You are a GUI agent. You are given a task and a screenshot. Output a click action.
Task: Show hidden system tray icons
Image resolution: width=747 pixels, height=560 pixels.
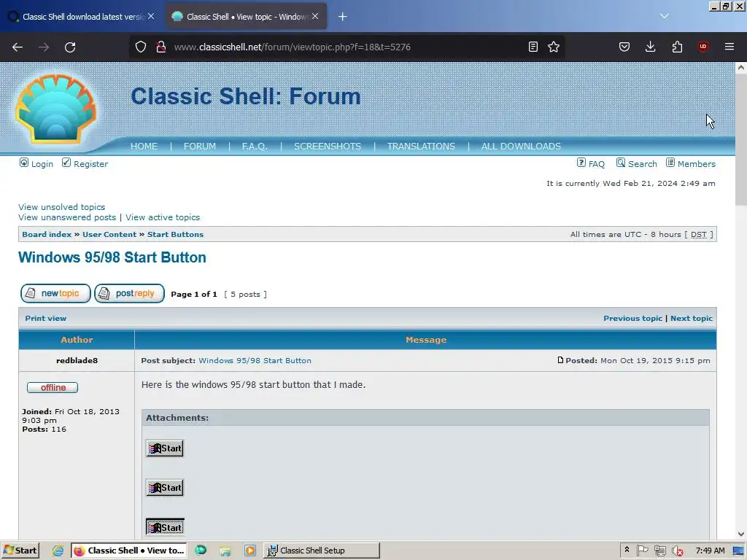click(x=627, y=550)
